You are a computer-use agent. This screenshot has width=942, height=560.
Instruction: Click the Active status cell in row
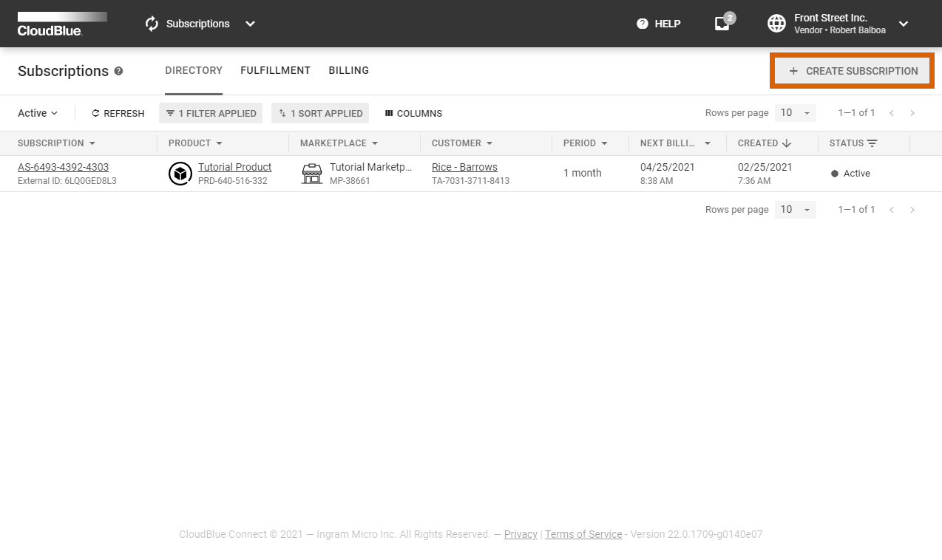coord(850,174)
